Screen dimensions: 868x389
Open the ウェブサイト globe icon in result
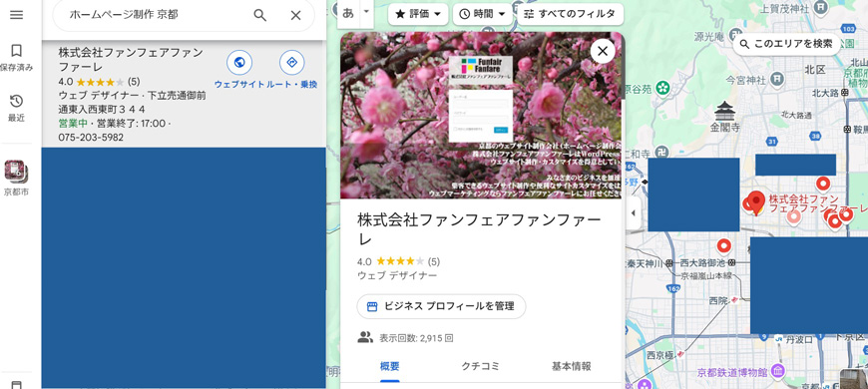click(239, 63)
